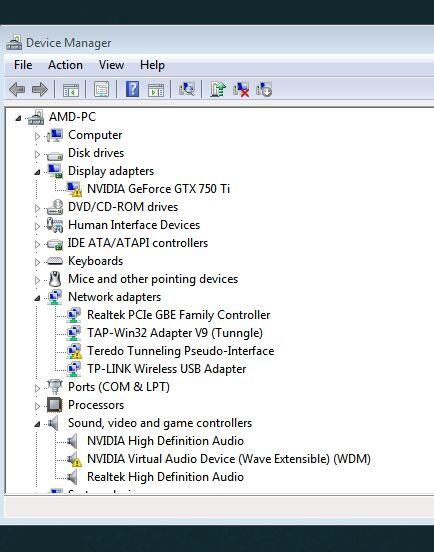Screen dimensions: 434x552
Task: Expand the Processors category
Action: pyautogui.click(x=37, y=406)
